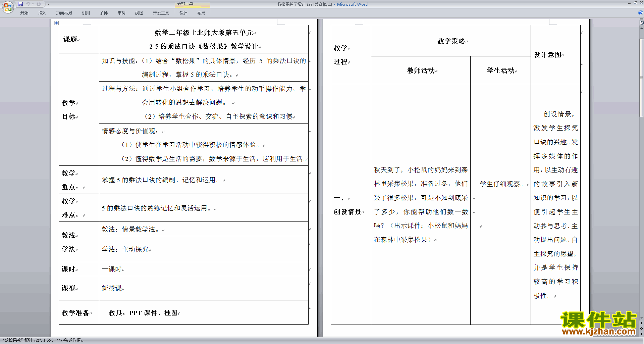Click the 课型 label cell
This screenshot has height=344, width=644.
tap(79, 288)
